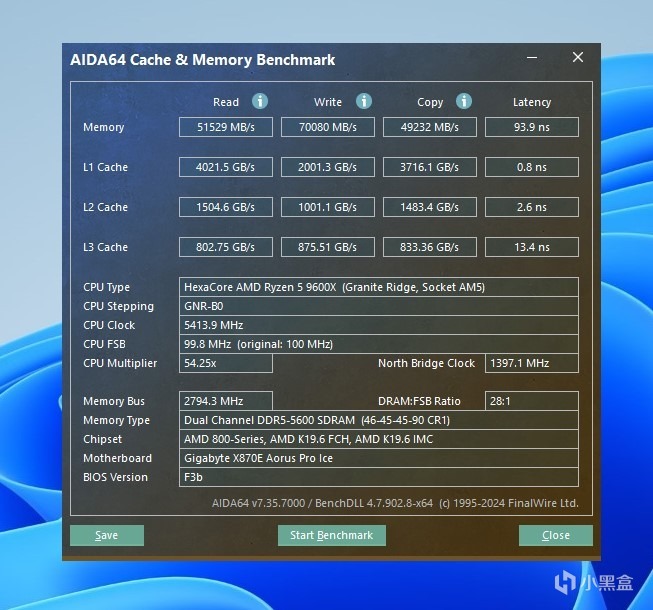653x610 pixels.
Task: Close the AIDA64 window with X
Action: tap(578, 57)
